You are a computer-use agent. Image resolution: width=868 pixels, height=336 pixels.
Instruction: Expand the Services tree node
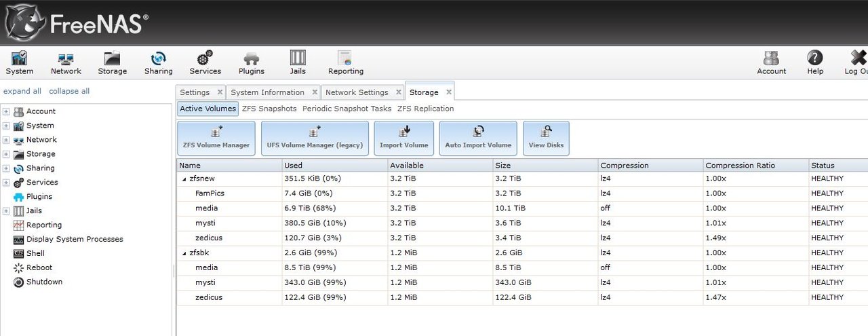tap(6, 183)
